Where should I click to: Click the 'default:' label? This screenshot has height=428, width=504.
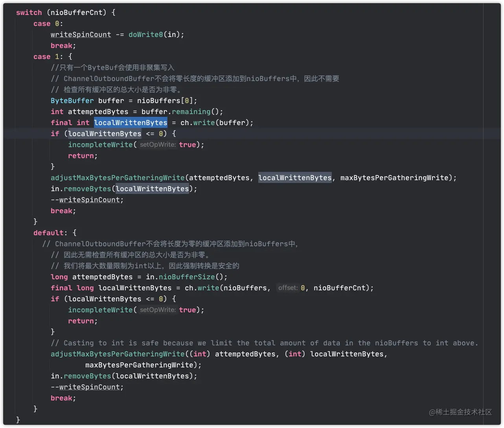point(50,233)
